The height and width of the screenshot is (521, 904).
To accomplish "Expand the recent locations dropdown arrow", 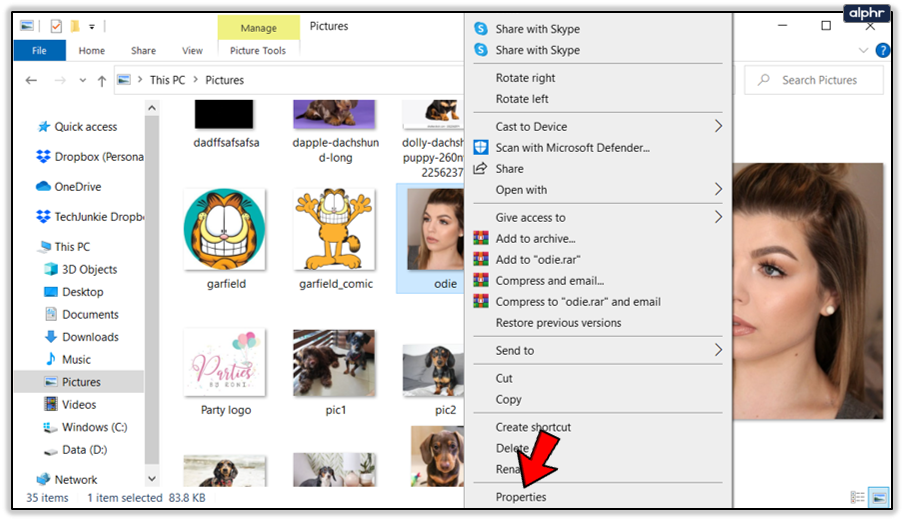I will pos(82,81).
